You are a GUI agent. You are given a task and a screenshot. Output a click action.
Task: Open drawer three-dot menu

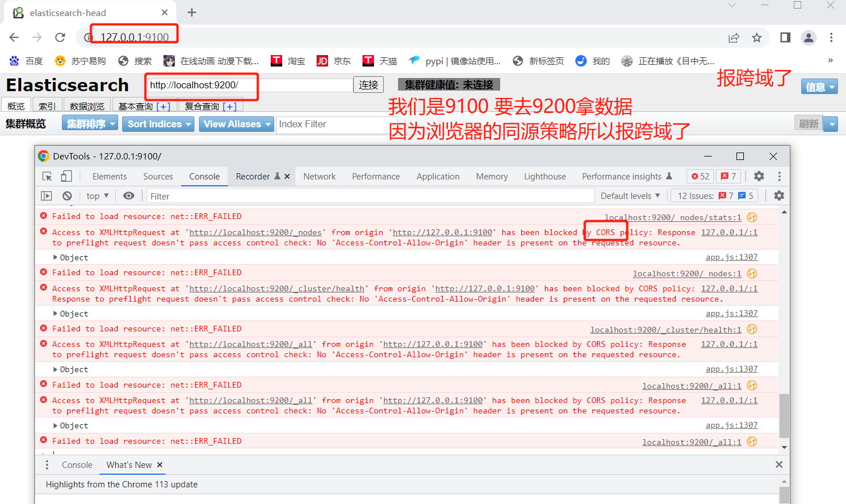(47, 465)
